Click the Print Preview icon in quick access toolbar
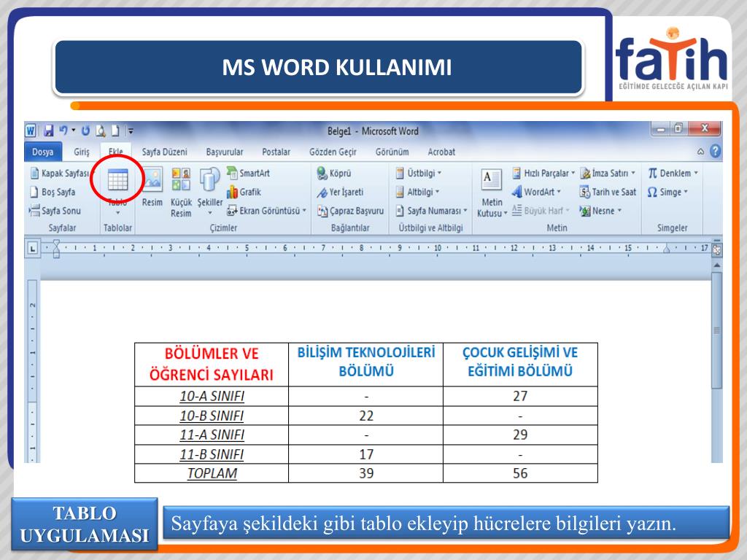 [101, 131]
